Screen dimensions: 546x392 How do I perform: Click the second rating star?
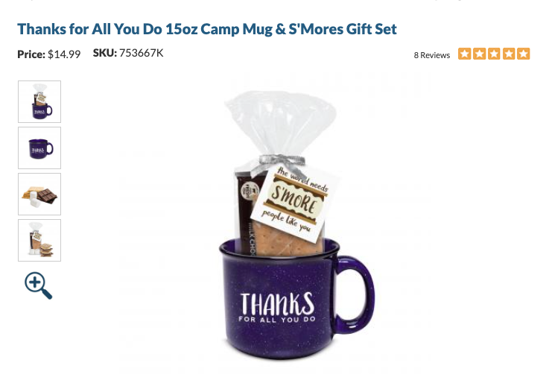pos(479,54)
